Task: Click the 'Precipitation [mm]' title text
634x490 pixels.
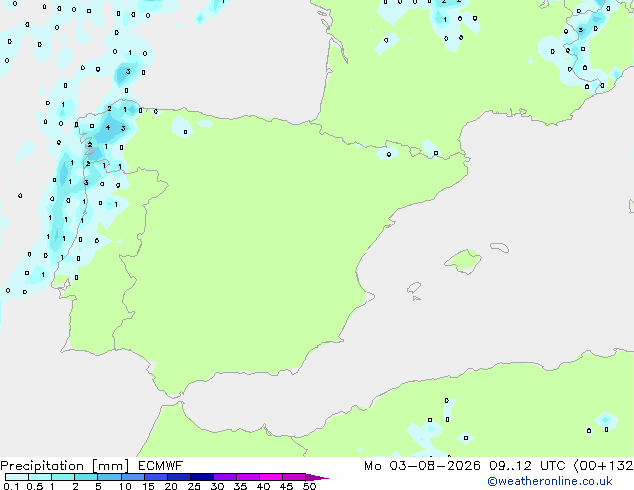Action: [x=65, y=466]
